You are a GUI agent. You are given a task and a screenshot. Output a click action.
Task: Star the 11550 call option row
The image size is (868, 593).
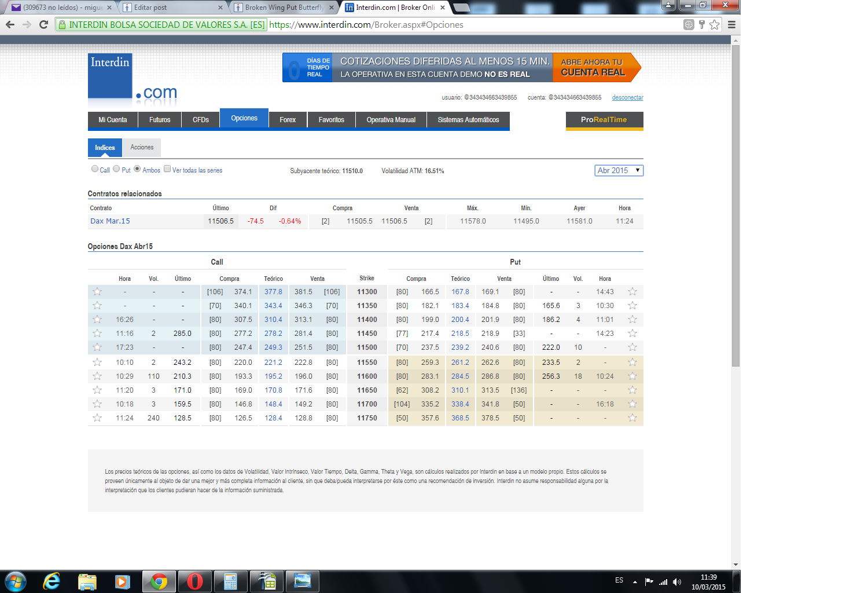click(97, 363)
